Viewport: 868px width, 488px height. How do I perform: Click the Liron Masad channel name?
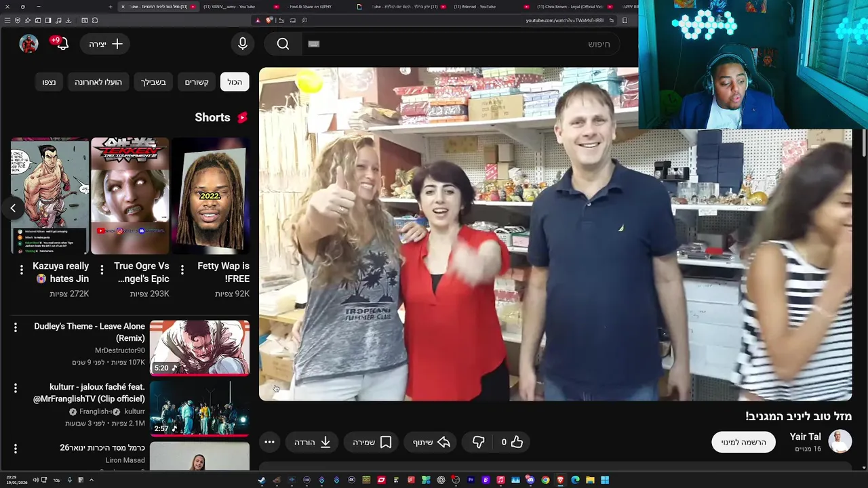click(125, 460)
